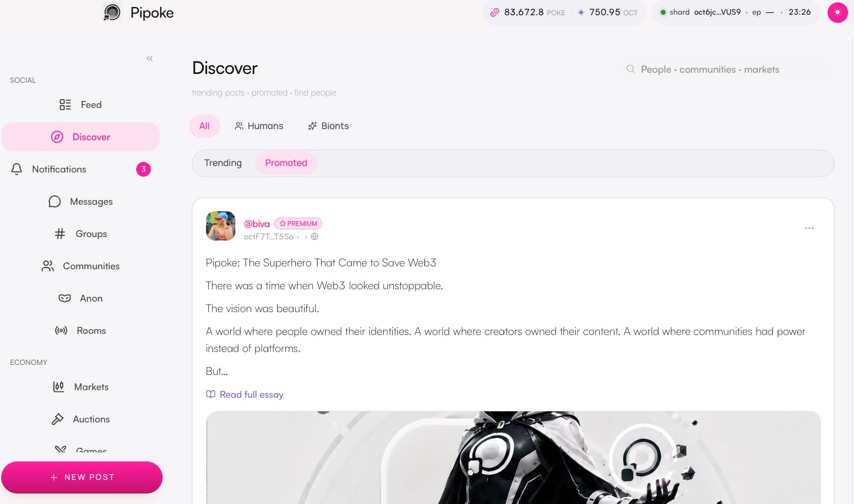Click the SOCIAL section label
Image resolution: width=854 pixels, height=504 pixels.
pyautogui.click(x=23, y=80)
